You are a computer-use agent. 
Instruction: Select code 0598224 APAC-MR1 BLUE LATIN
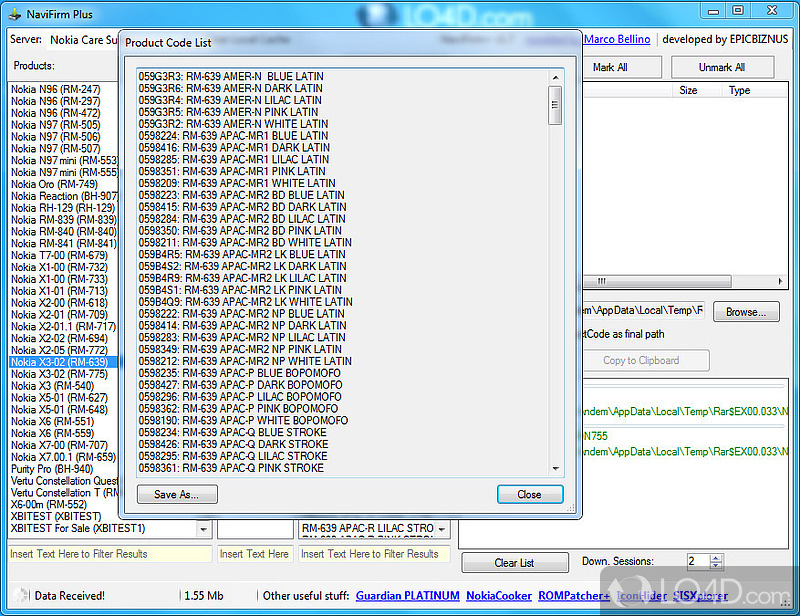233,135
